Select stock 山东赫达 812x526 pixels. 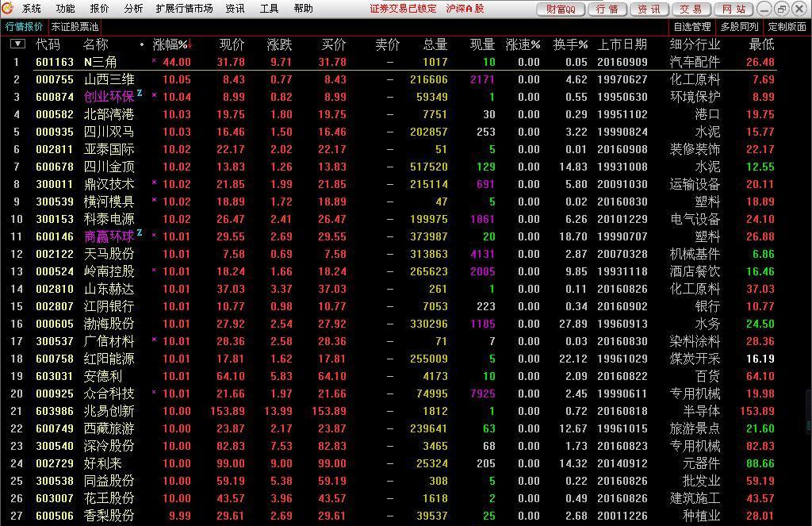[109, 289]
